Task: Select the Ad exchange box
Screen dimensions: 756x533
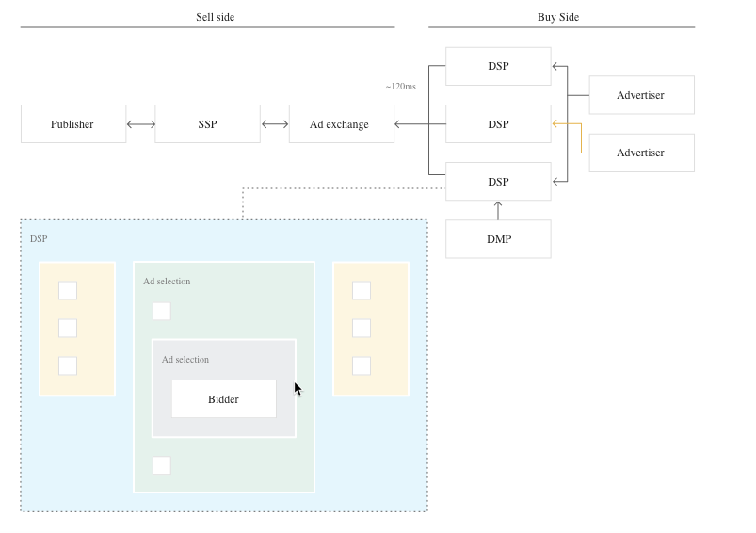Action: tap(342, 124)
